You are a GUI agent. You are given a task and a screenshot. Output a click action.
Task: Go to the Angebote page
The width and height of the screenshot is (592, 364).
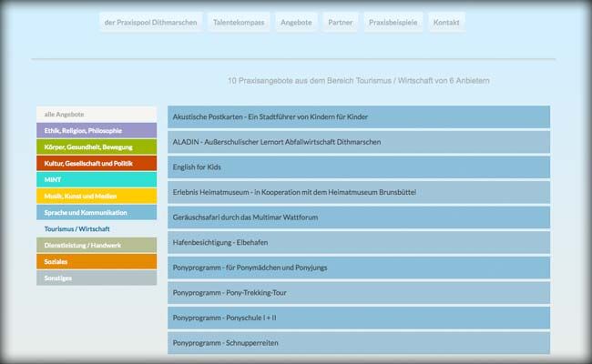297,22
